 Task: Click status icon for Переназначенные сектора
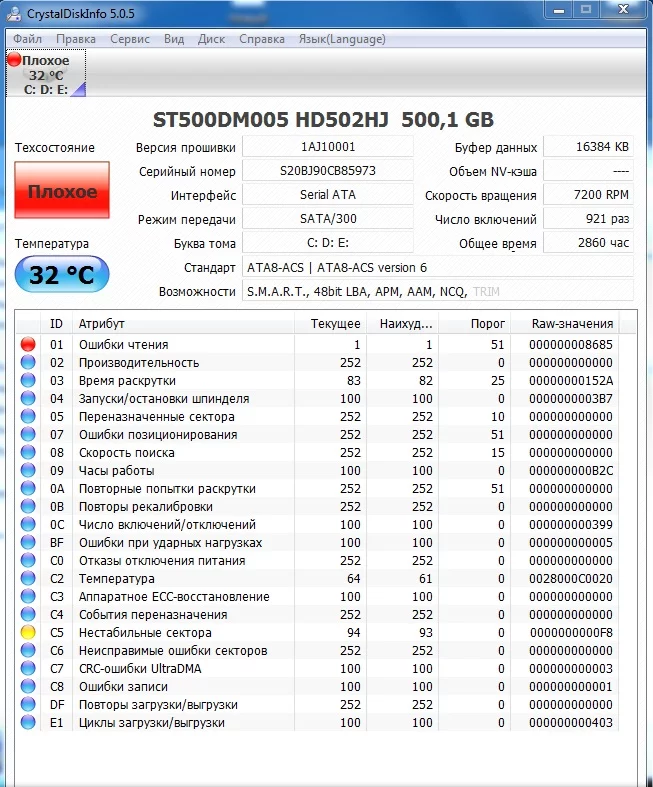[x=28, y=417]
